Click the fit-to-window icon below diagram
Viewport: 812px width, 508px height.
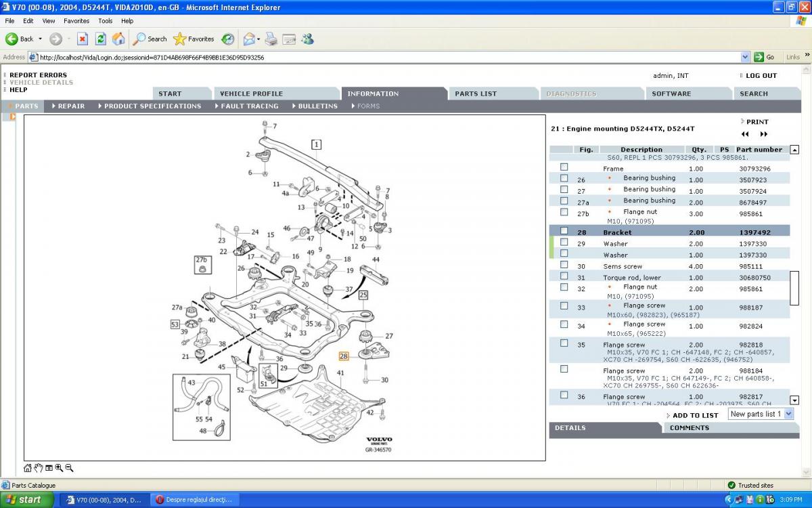pyautogui.click(x=49, y=468)
